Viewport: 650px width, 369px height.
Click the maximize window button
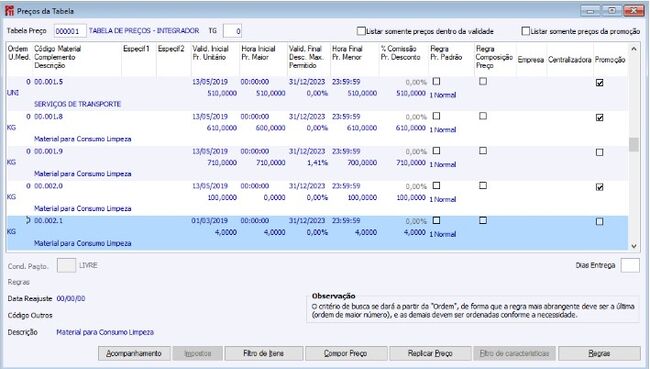coord(612,10)
